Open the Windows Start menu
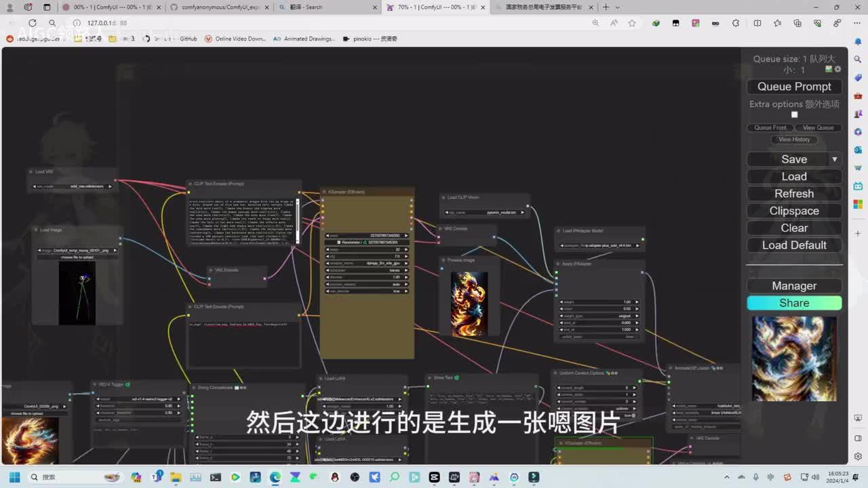Screen dimensions: 868x488 click(x=14, y=477)
